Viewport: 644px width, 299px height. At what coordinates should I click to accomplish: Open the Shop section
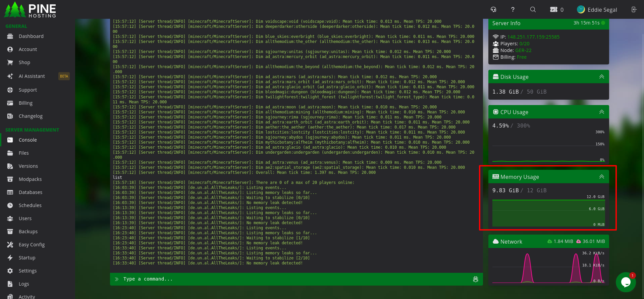pos(24,62)
